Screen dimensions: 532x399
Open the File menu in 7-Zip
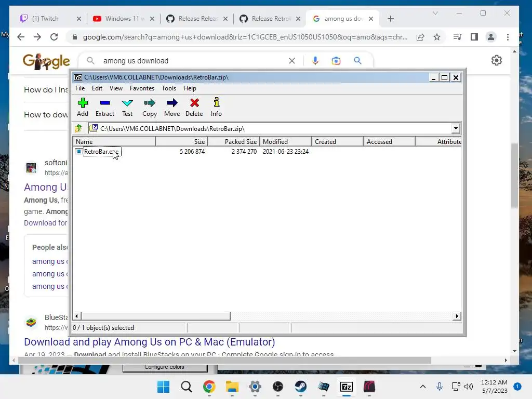[x=80, y=88]
